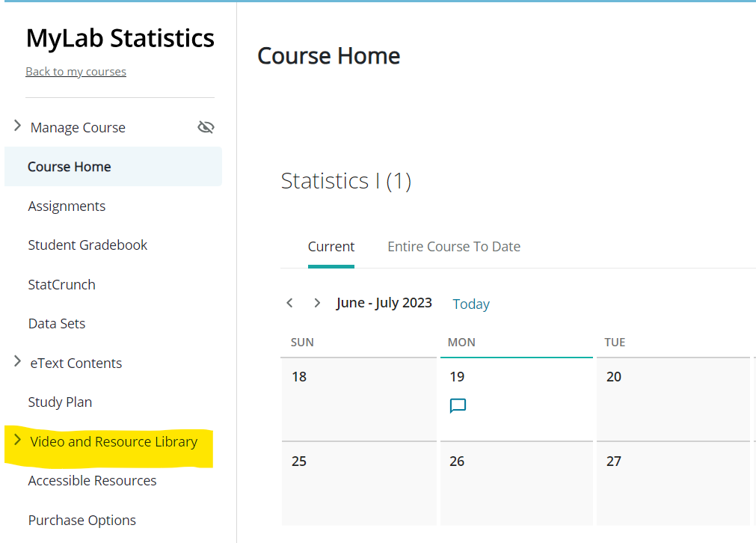This screenshot has width=756, height=543.
Task: Open Manage Course menu item
Action: click(78, 128)
